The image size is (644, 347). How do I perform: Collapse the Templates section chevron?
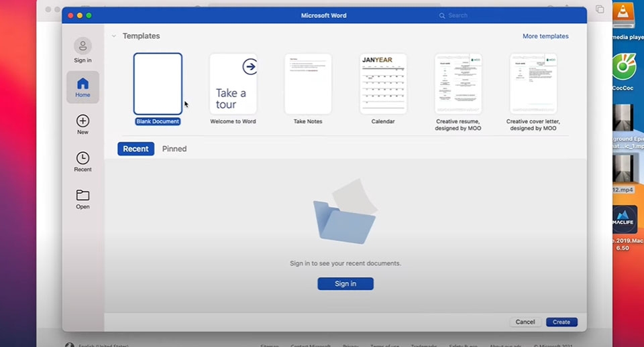coord(114,36)
